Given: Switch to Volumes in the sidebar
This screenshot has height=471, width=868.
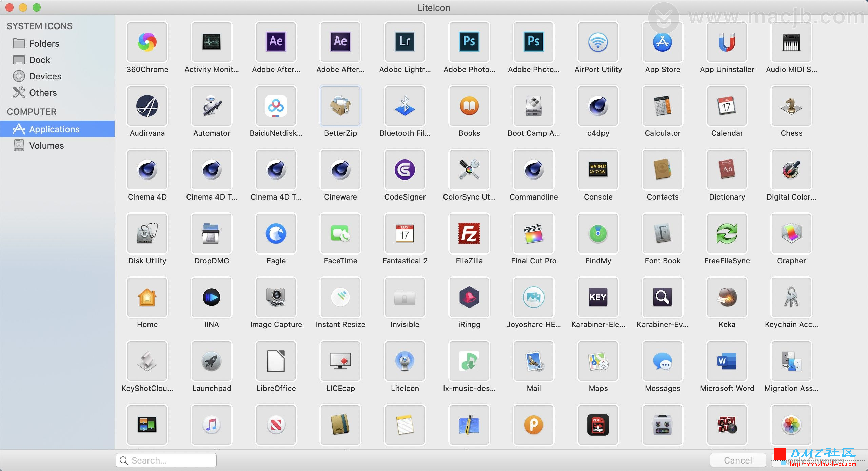Looking at the screenshot, I should (57, 145).
